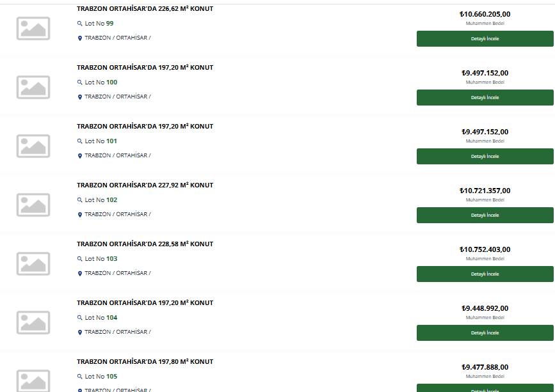The height and width of the screenshot is (392, 555).
Task: Click the magnifier icon beside Lot No 99
Action: (x=79, y=24)
